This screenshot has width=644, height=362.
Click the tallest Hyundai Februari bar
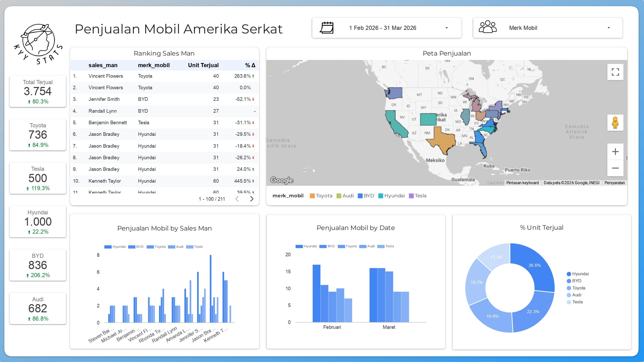(316, 293)
